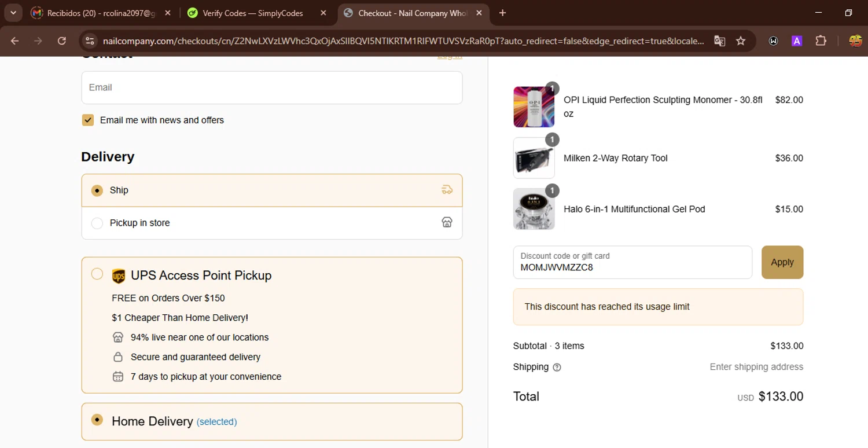Select the Checkout - Nail Company tab
Viewport: 868px width, 448px height.
click(x=413, y=13)
